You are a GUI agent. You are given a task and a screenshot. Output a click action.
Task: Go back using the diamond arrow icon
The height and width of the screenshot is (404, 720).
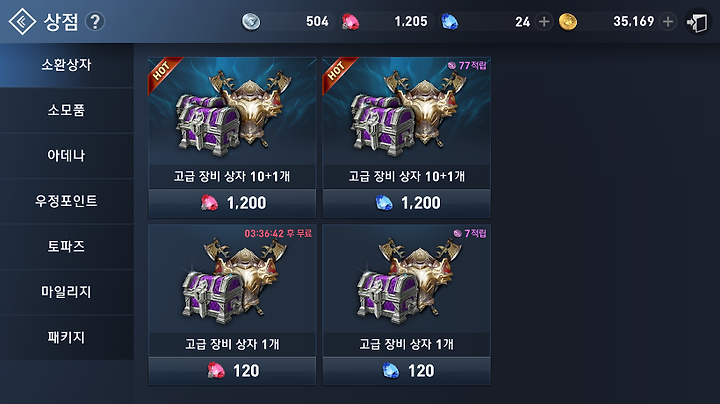click(22, 22)
